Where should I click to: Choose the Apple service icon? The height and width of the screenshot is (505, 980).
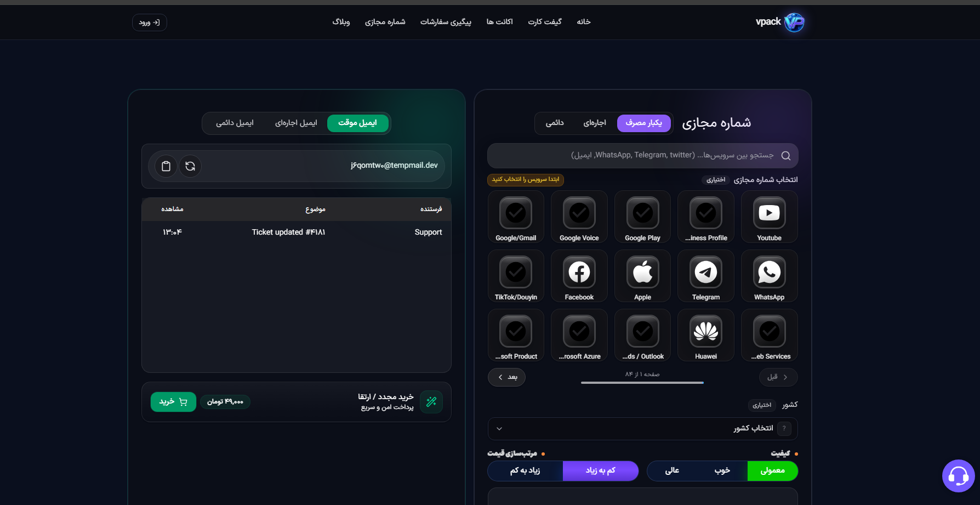point(642,273)
